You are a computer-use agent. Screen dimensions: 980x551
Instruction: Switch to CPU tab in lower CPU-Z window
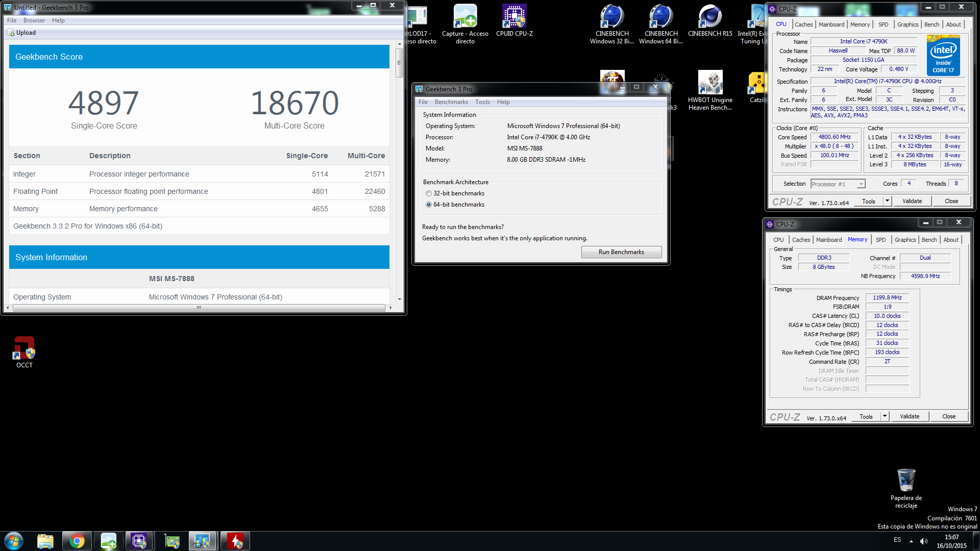click(x=778, y=240)
